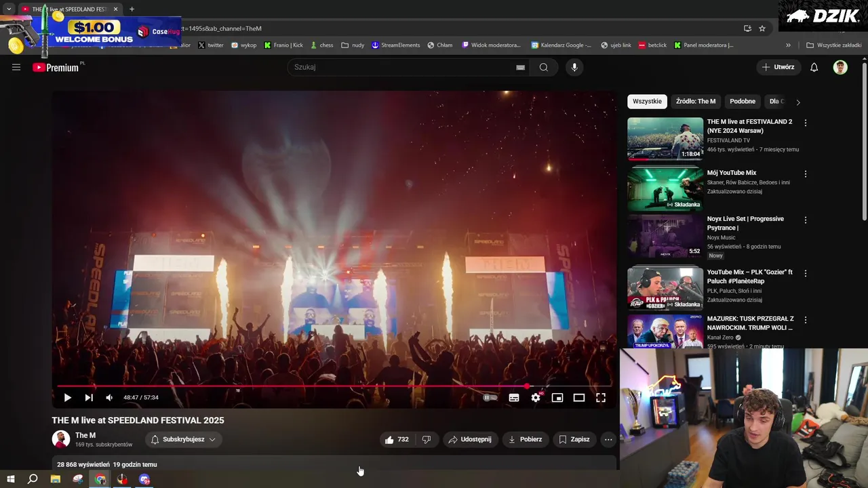Dislike the video
Screen dimensions: 868x488
pos(427,439)
